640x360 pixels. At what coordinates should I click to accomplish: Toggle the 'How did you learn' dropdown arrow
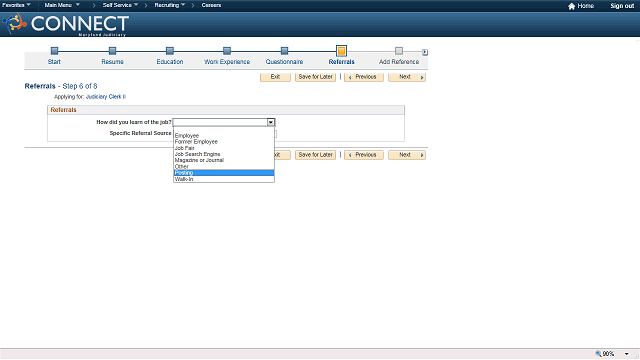[271, 122]
